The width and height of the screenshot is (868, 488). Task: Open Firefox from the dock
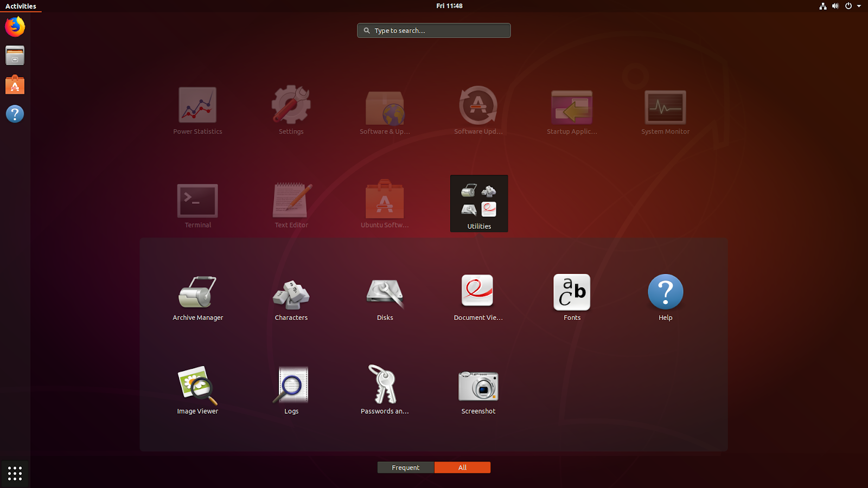coord(15,26)
